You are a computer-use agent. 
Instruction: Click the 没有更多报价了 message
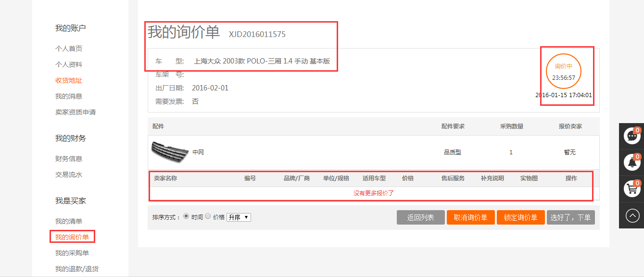[x=374, y=193]
